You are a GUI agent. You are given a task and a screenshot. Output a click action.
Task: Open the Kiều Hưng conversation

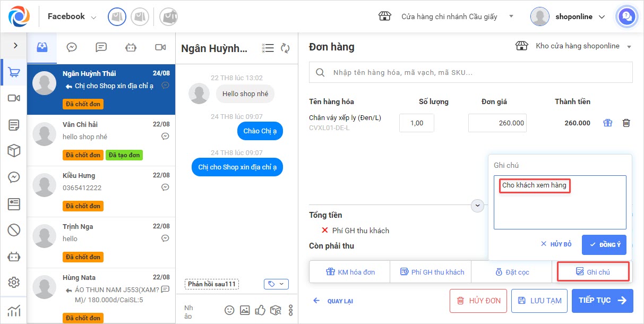[x=101, y=192]
